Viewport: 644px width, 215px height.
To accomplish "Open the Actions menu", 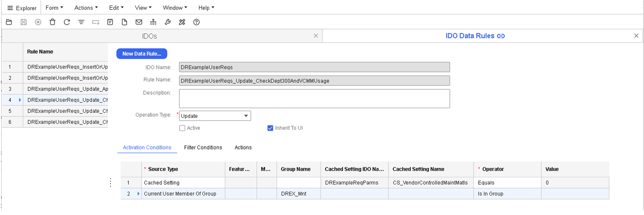I will (86, 8).
